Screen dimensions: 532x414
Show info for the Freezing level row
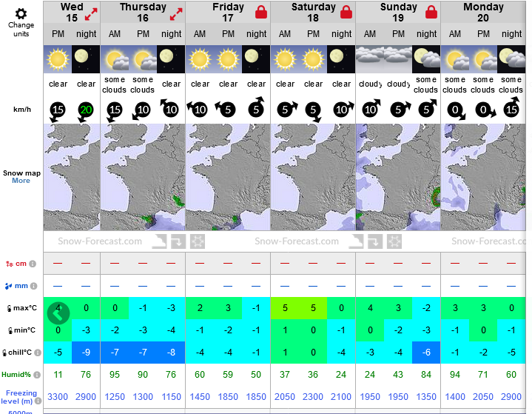[x=38, y=401]
